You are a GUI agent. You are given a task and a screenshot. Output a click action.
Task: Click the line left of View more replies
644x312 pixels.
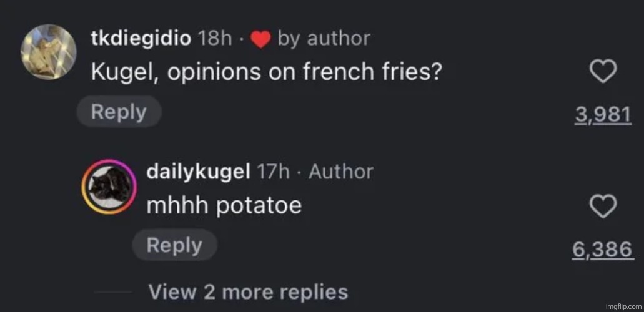click(x=112, y=292)
